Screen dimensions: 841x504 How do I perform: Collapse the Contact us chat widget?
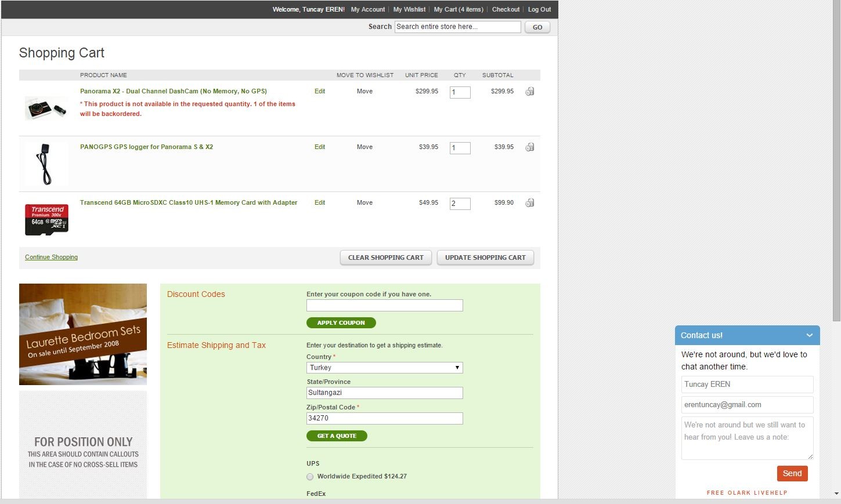click(809, 335)
